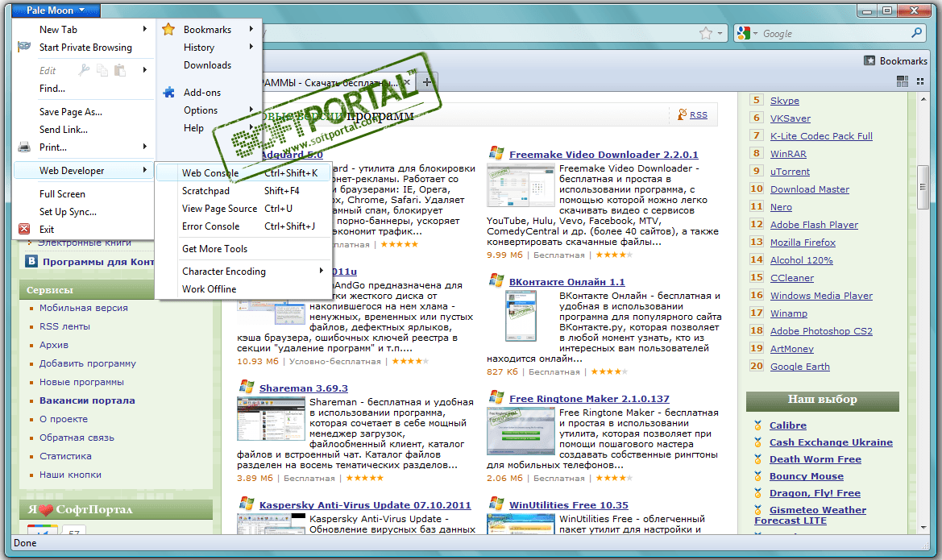Click the Windows flag icon beside Shareman 3.69.3

[247, 387]
